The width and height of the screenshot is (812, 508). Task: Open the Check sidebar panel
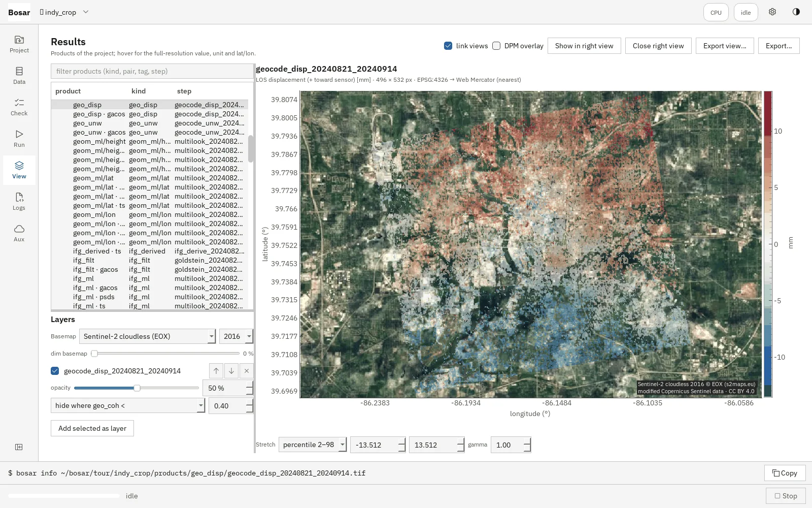pos(19,107)
